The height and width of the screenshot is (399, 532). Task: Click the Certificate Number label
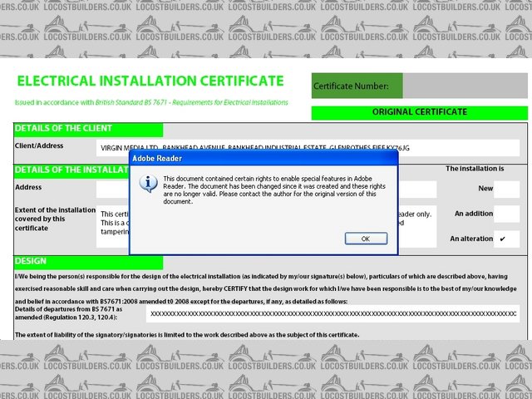coord(351,86)
